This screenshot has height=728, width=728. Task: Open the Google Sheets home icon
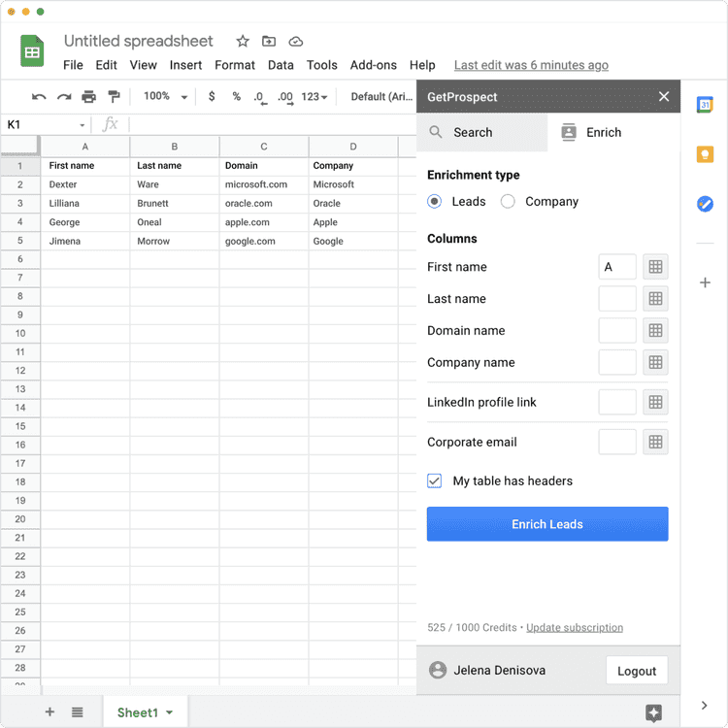click(32, 50)
